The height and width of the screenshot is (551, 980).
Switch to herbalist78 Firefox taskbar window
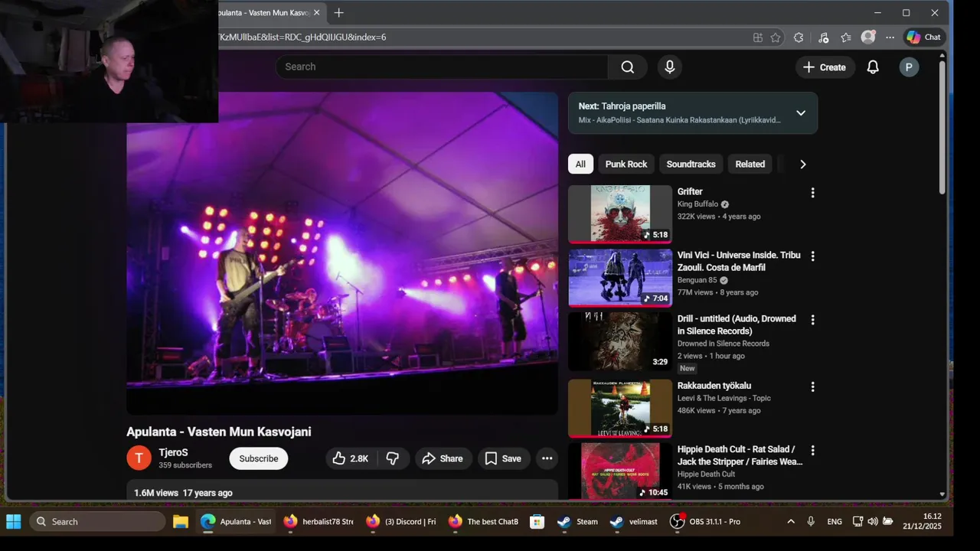click(318, 522)
